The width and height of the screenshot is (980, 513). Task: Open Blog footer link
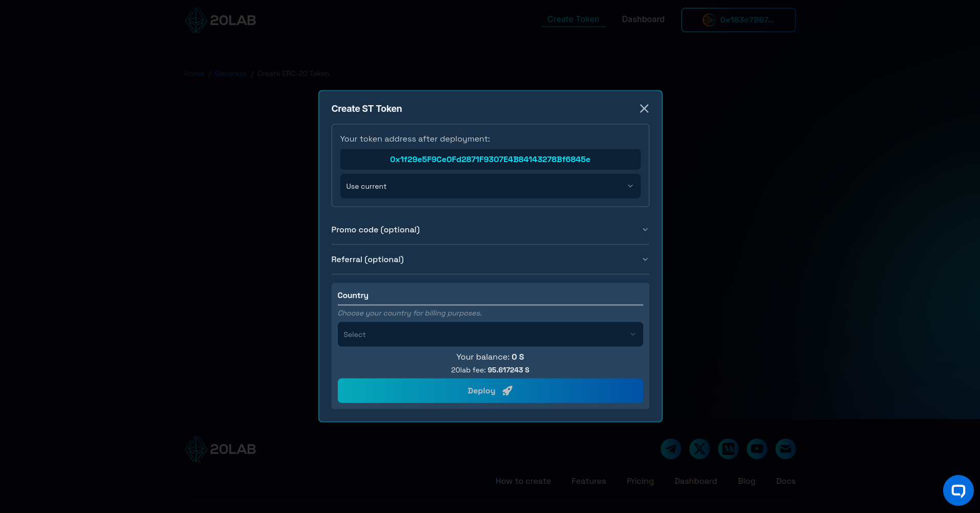(x=746, y=481)
